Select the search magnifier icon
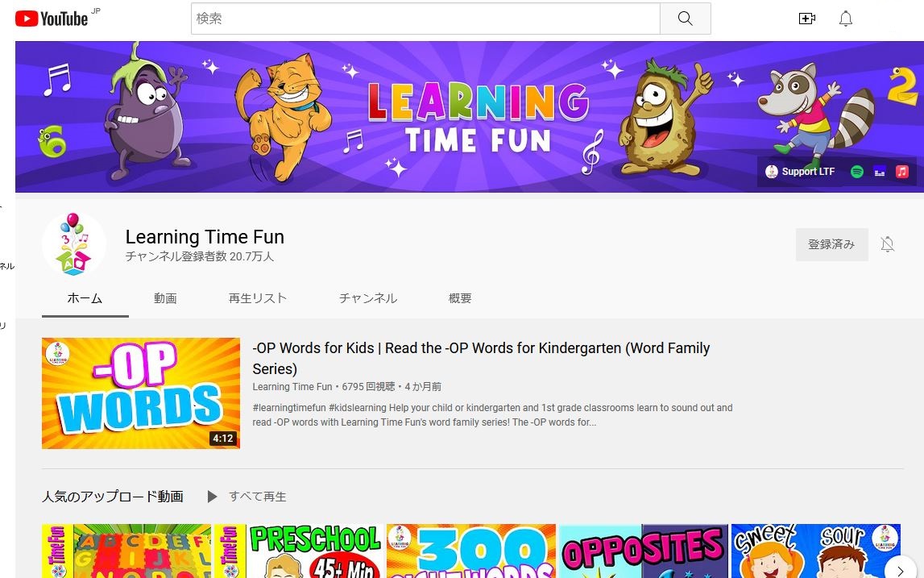This screenshot has width=924, height=578. (684, 18)
